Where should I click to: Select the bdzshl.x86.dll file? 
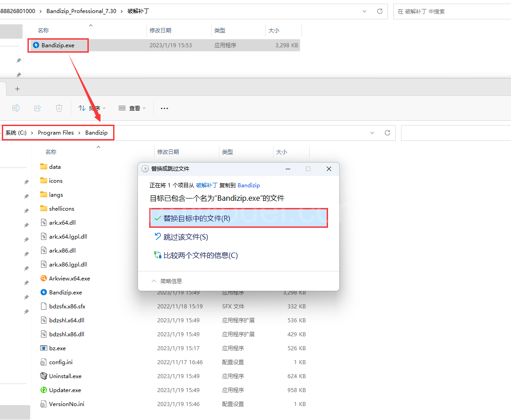coord(62,334)
